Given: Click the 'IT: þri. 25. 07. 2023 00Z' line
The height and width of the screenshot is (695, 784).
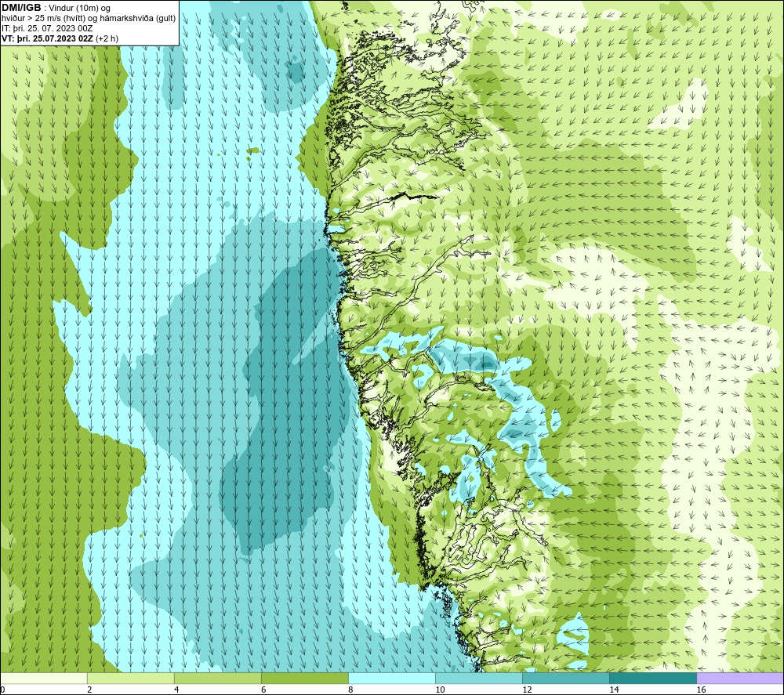Looking at the screenshot, I should 47,28.
